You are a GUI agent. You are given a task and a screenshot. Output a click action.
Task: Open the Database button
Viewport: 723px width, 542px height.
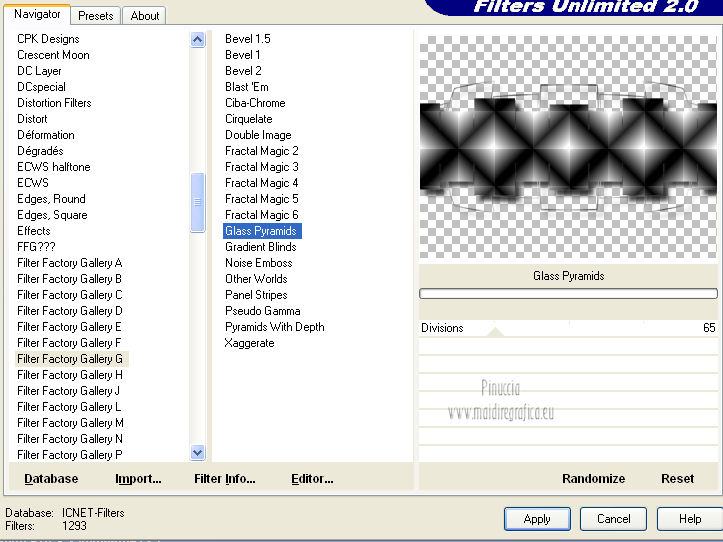[51, 479]
